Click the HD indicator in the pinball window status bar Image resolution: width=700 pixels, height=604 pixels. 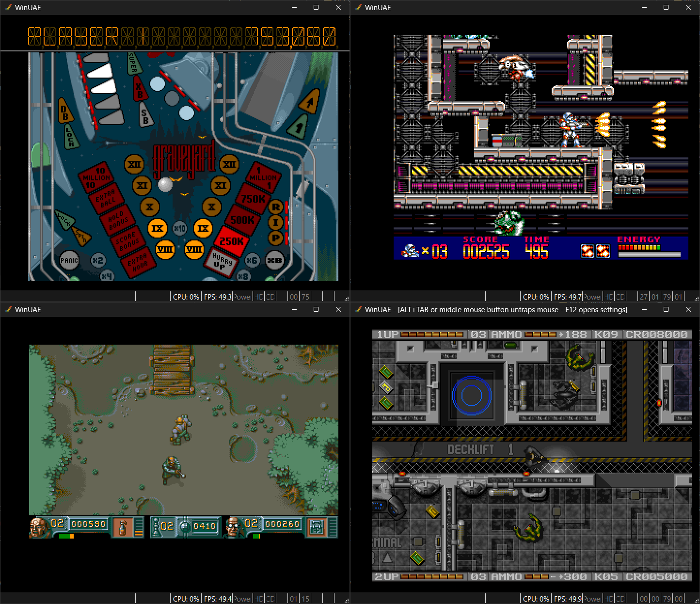259,297
